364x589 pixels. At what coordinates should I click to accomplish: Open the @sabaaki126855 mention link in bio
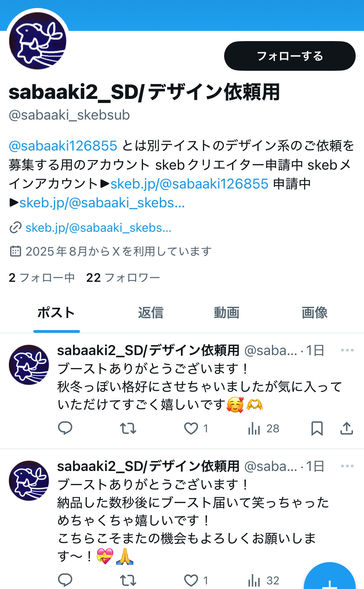pyautogui.click(x=63, y=146)
